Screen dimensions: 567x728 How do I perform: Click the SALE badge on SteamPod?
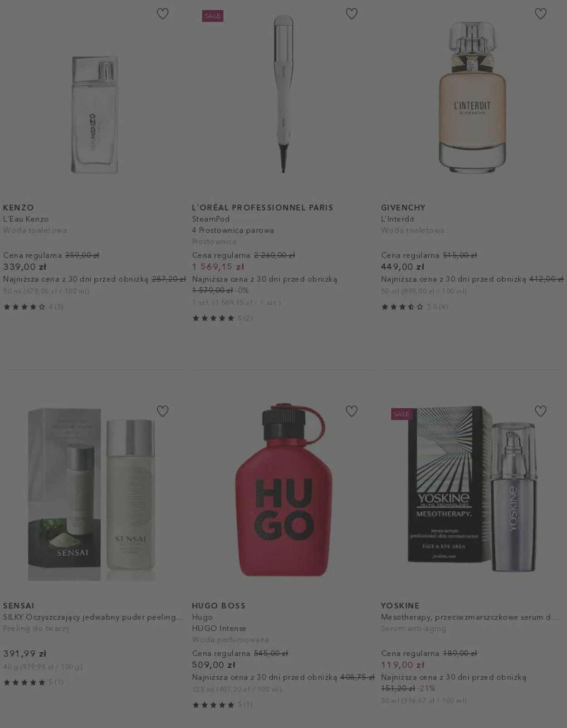(x=213, y=16)
